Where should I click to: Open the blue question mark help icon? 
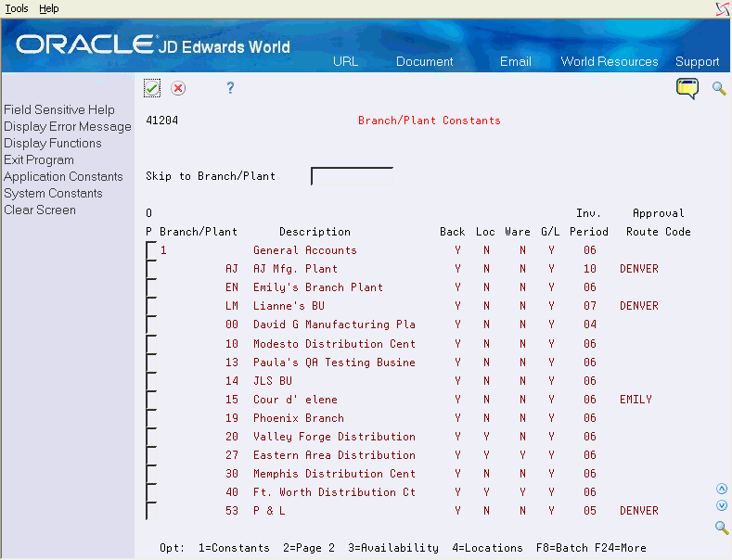click(230, 88)
